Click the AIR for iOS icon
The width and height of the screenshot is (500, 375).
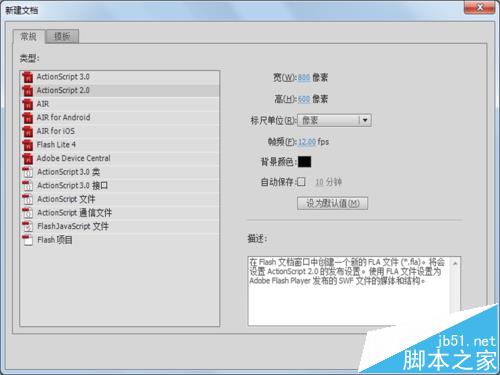tap(28, 131)
